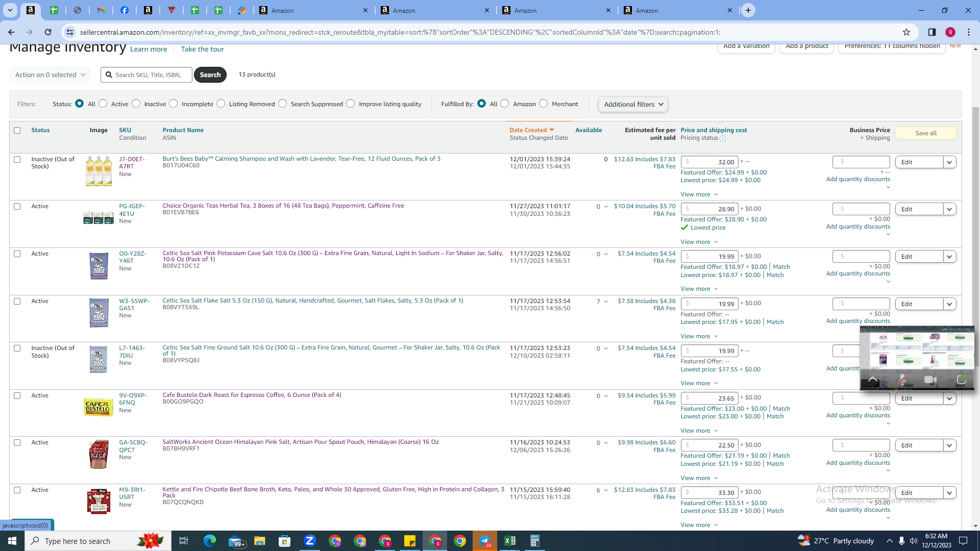This screenshot has height=551, width=980.
Task: Expand the Zoom mini window with the share arrow
Action: (962, 380)
